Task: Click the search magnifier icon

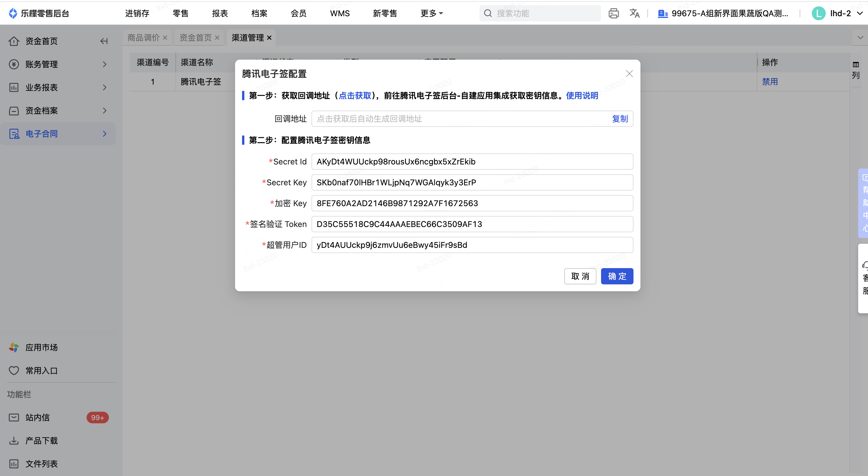Action: pos(488,13)
